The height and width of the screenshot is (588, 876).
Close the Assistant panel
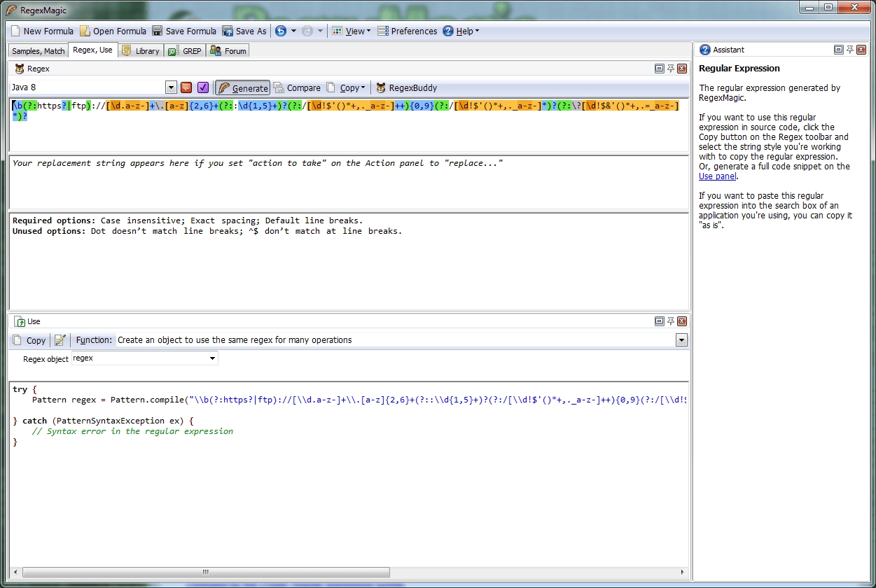pos(861,50)
